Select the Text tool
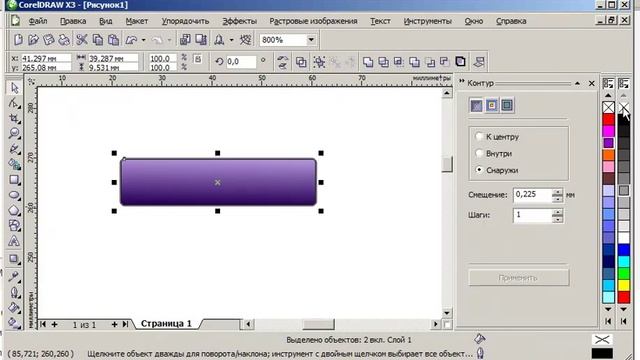The height and width of the screenshot is (360, 640). click(x=14, y=241)
